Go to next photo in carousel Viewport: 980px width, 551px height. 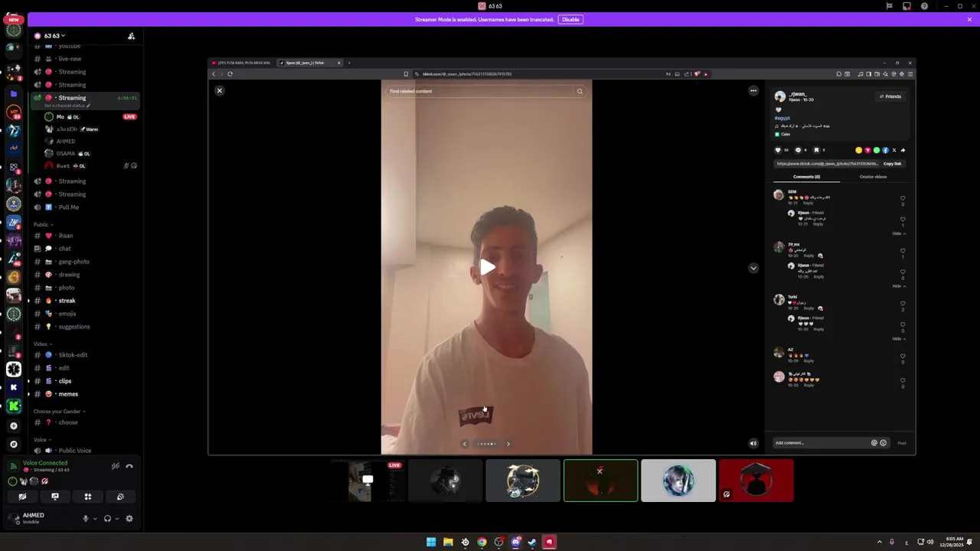[x=508, y=444]
